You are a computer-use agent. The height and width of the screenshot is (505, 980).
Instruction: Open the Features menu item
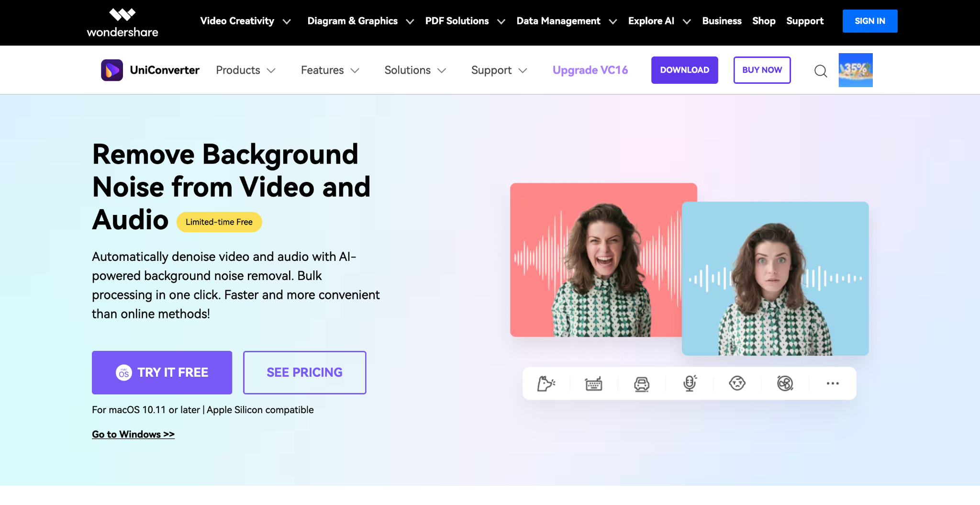click(x=323, y=70)
